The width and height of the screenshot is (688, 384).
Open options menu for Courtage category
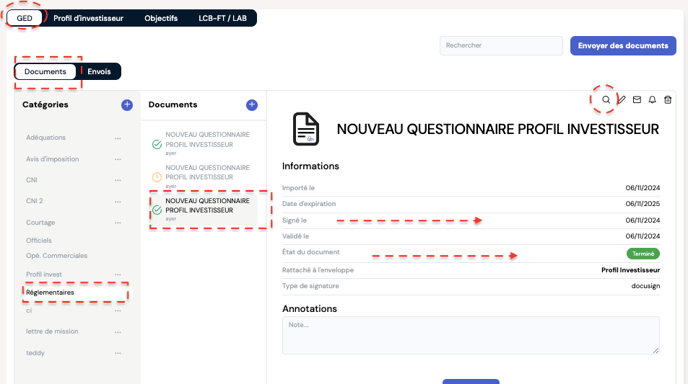click(x=118, y=223)
